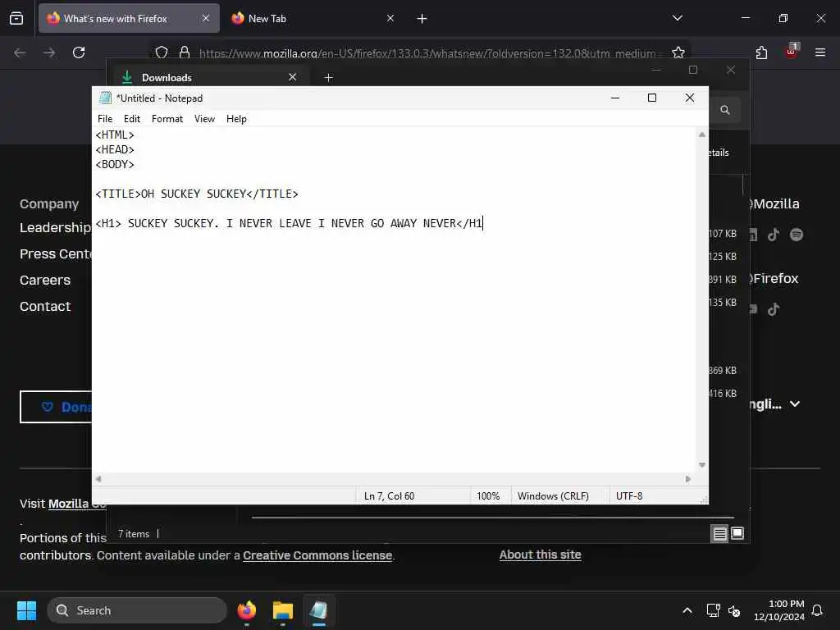Click the Notepad app icon in title bar
Viewport: 840px width, 630px height.
(105, 98)
